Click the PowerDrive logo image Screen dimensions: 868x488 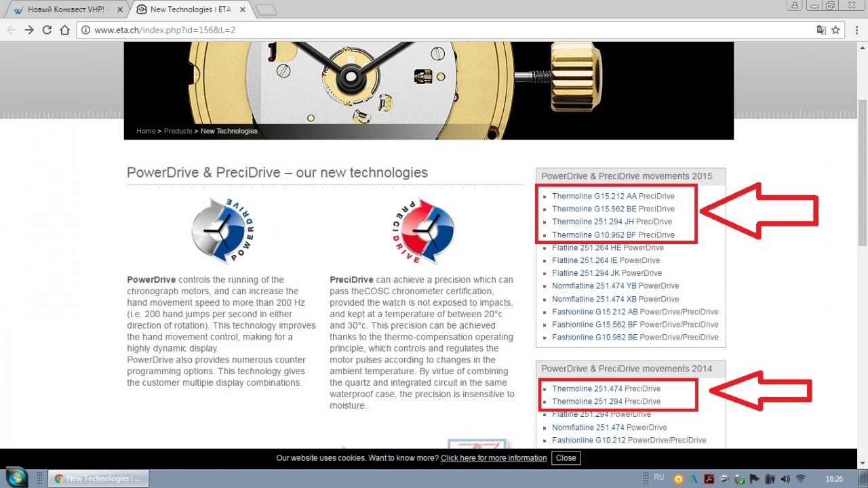[222, 231]
